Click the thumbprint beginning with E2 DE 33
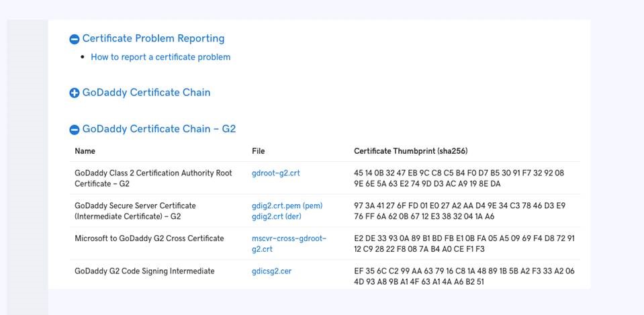 [x=464, y=244]
